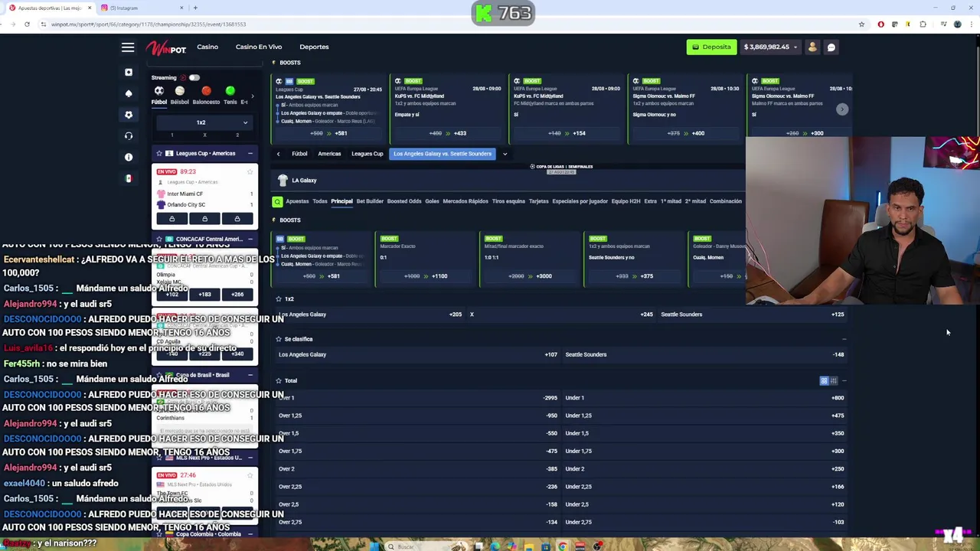980x551 pixels.
Task: Open the information sidebar icon
Action: pyautogui.click(x=129, y=157)
